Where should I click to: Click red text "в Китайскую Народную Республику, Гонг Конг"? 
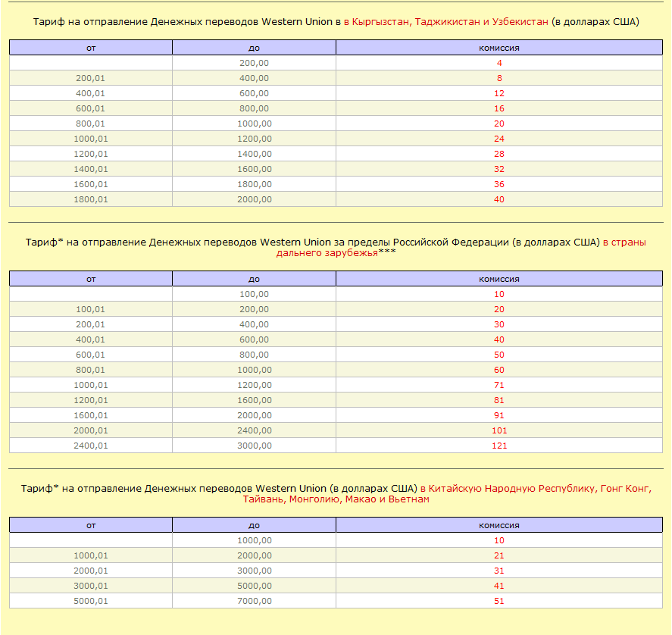[x=536, y=488]
